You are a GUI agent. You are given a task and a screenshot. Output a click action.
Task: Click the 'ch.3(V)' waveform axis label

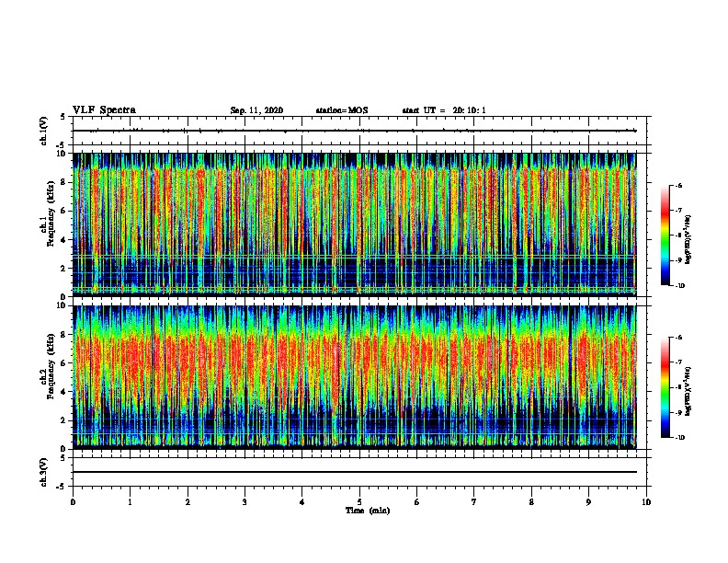pos(44,473)
